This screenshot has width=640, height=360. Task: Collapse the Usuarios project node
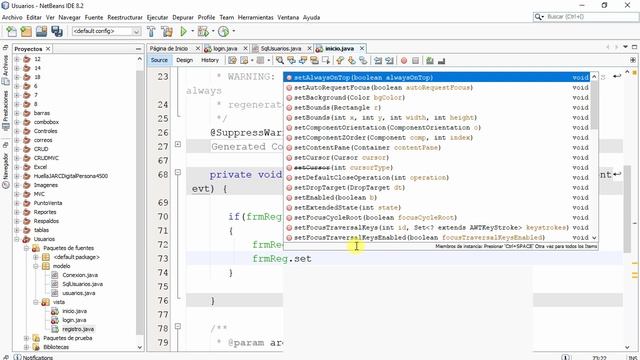point(17,239)
